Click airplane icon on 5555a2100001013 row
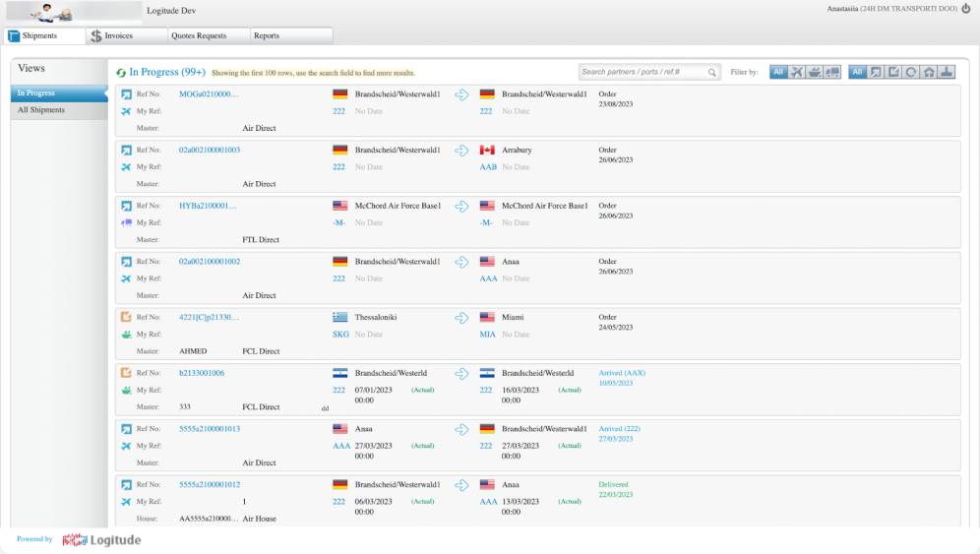 pos(126,446)
